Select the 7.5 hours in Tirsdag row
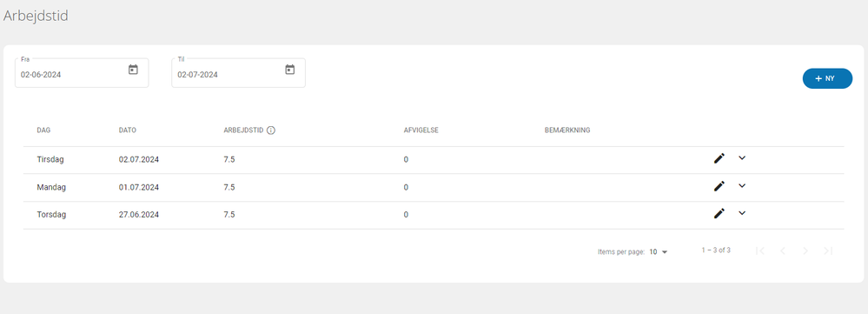The width and height of the screenshot is (868, 314). coord(229,159)
